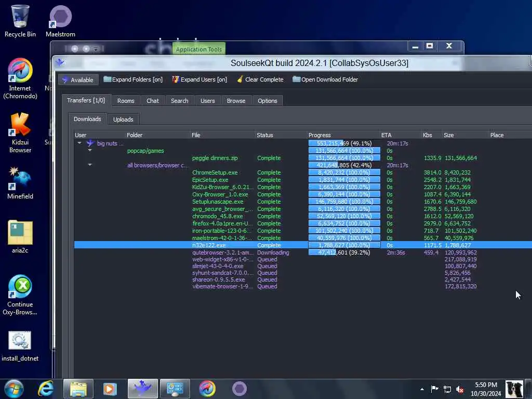
Task: Select chromodo_45.8.exe file row
Action: [218, 216]
